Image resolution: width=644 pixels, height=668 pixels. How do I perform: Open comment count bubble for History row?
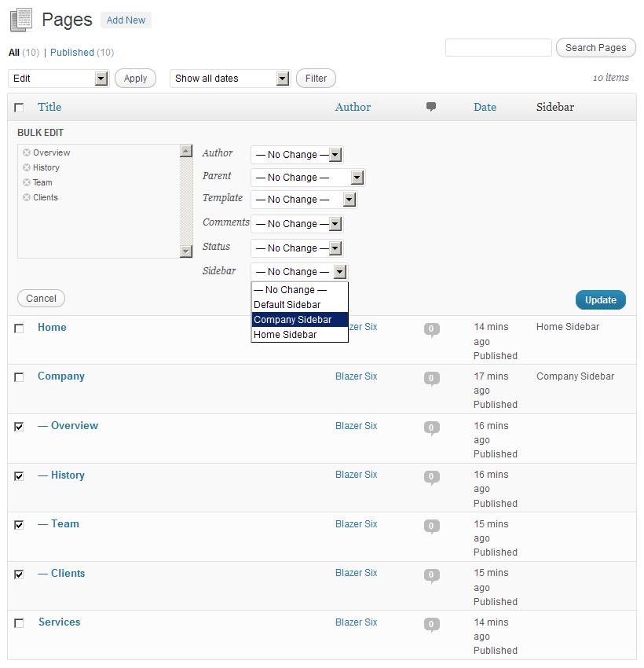431,477
